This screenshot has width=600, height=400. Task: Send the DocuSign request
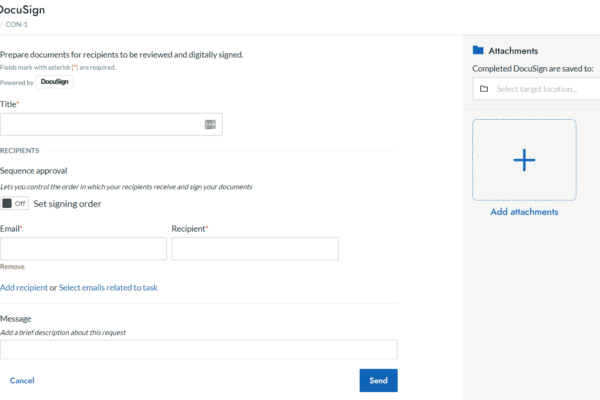pos(378,380)
